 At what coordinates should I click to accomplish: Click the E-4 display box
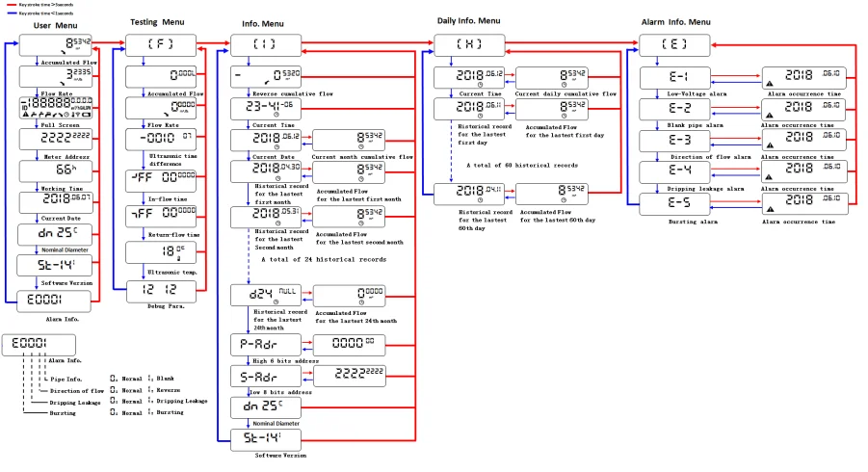tap(674, 172)
